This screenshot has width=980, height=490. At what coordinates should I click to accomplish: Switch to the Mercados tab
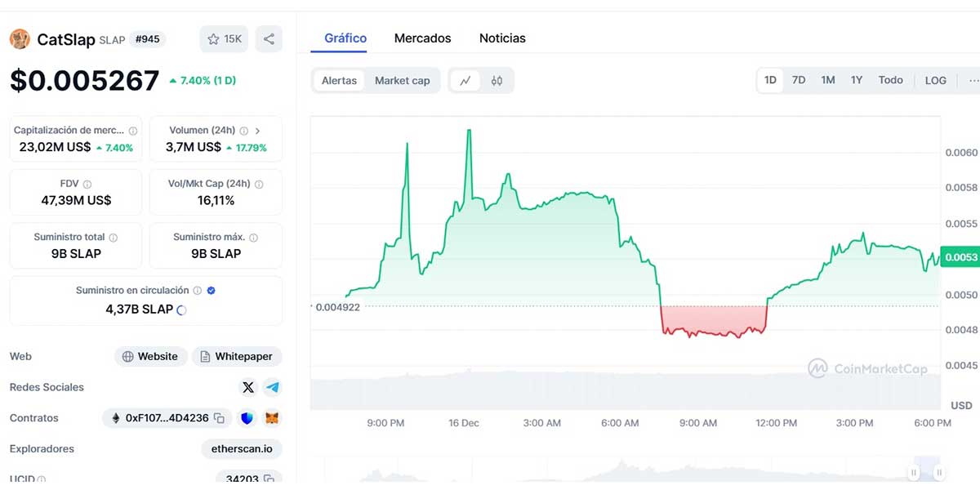coord(422,38)
